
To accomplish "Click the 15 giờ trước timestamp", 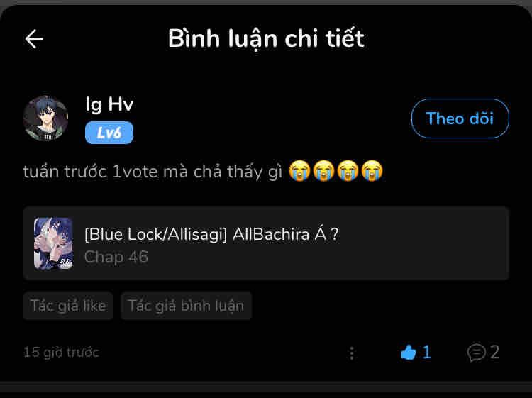I will 61,353.
